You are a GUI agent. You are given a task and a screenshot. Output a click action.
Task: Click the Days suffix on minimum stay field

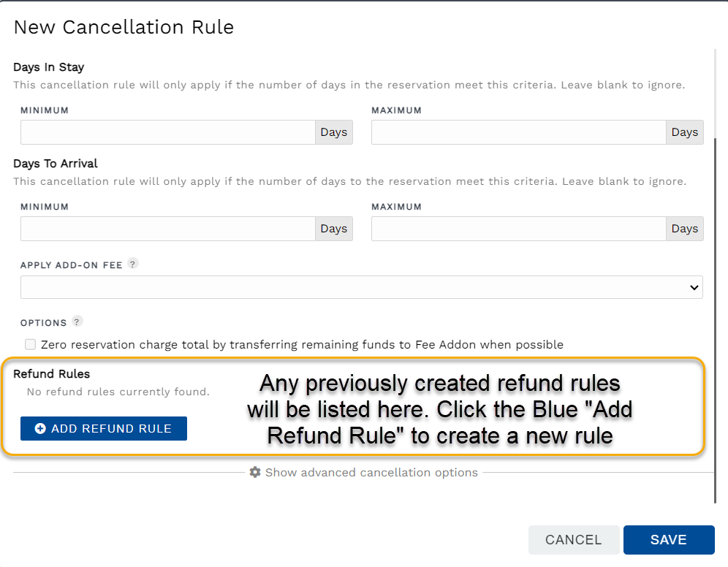coord(333,132)
